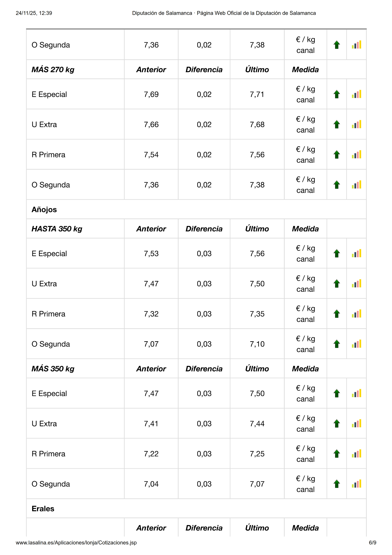Open bar chart icon for R Primera 7,35 row
Viewport: 392px width, 555px height.
[x=356, y=314]
